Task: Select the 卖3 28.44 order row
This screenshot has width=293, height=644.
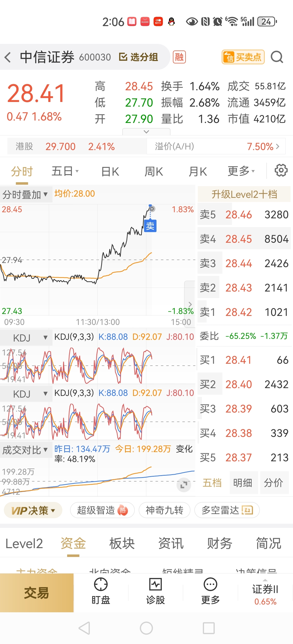Action: pyautogui.click(x=244, y=263)
